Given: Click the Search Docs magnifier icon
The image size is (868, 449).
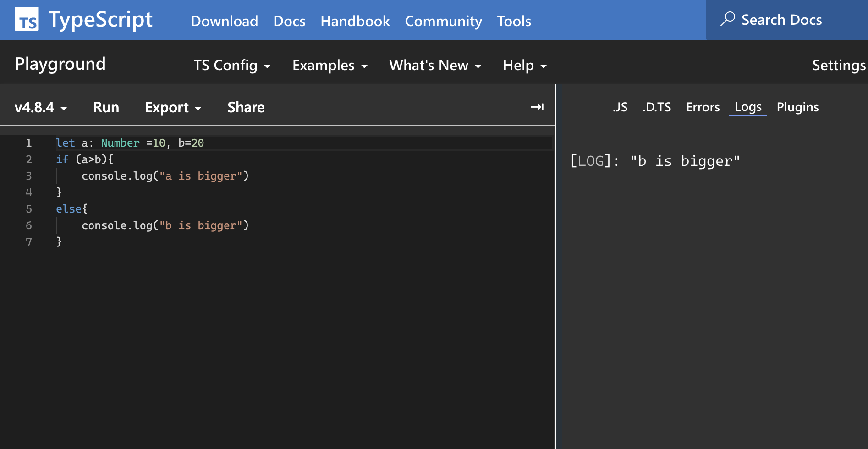Looking at the screenshot, I should click(727, 19).
